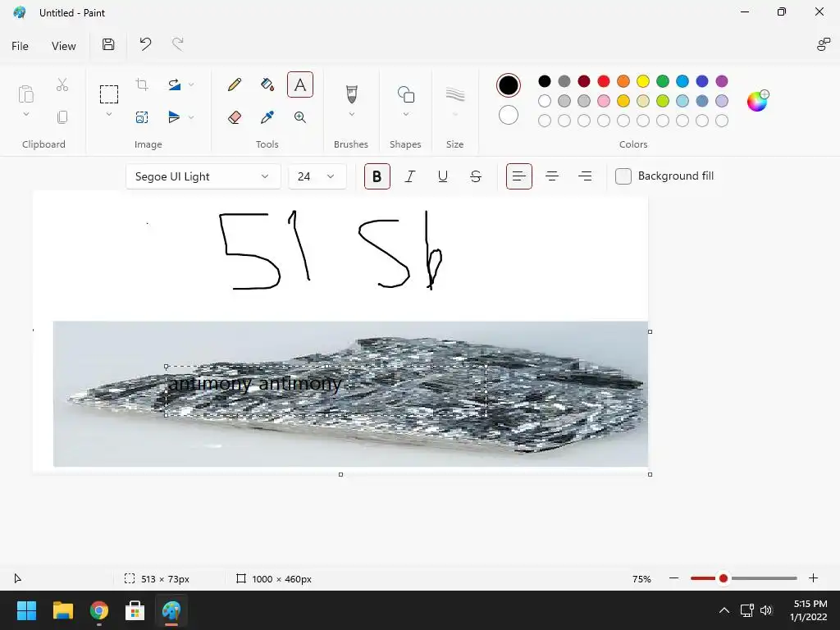
Task: Toggle Italic text formatting
Action: [410, 176]
